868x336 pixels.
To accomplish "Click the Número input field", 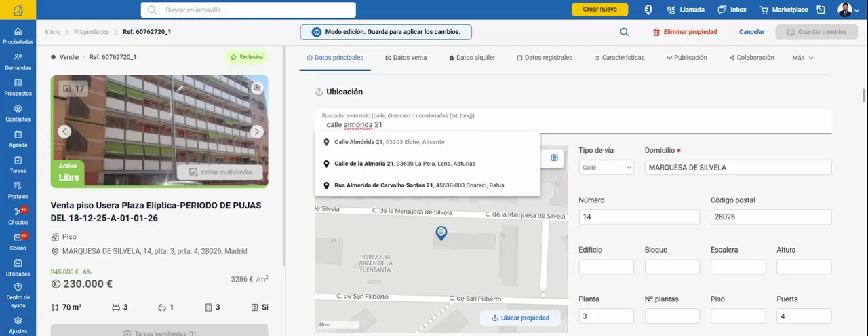I will pos(639,217).
